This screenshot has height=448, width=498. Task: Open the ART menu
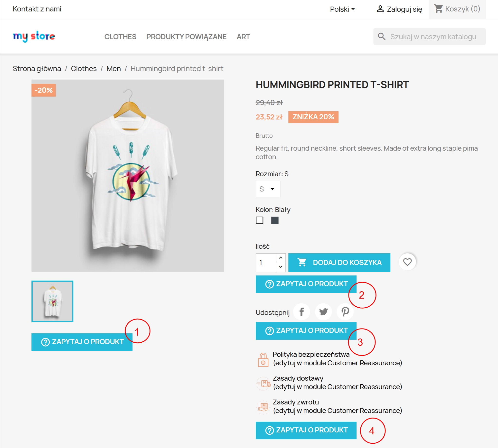[243, 37]
